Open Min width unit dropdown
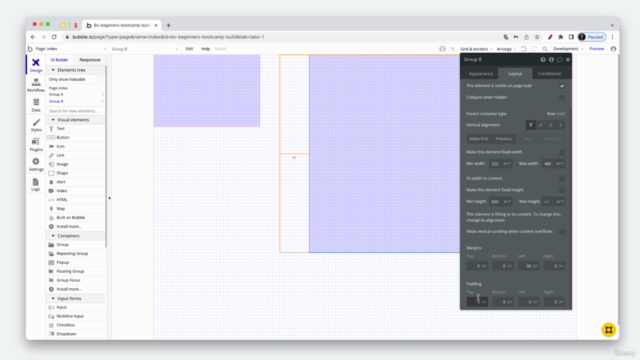This screenshot has width=640, height=360. pyautogui.click(x=507, y=164)
